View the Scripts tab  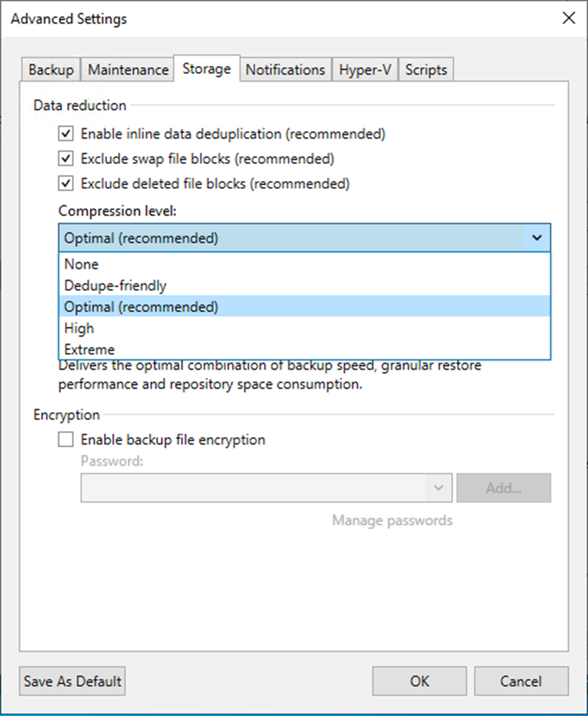(x=425, y=69)
